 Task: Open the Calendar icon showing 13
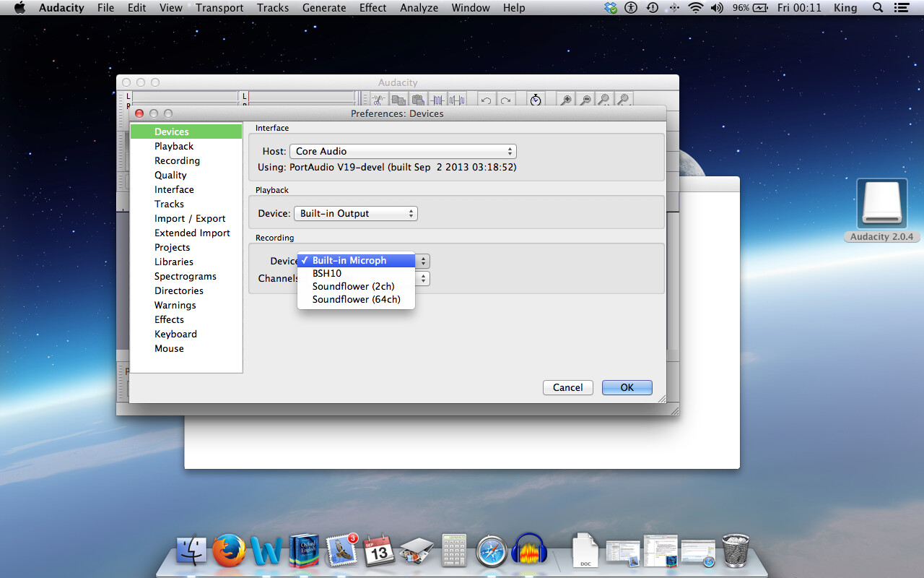(379, 551)
